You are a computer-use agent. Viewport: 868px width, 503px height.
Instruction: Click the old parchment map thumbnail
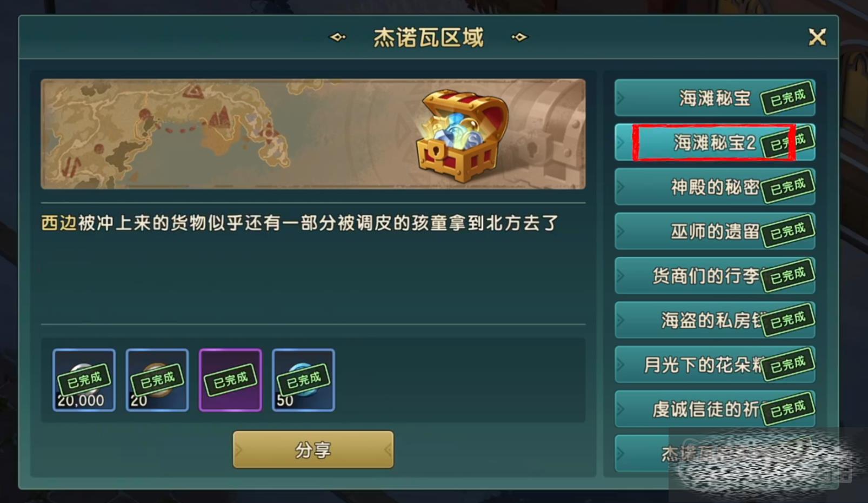click(x=313, y=134)
